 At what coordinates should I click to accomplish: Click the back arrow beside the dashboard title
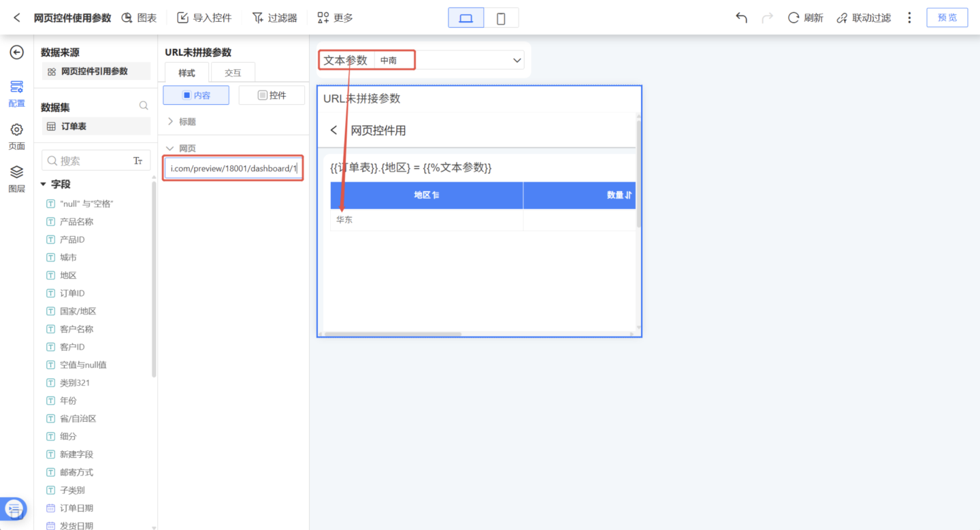[x=17, y=18]
